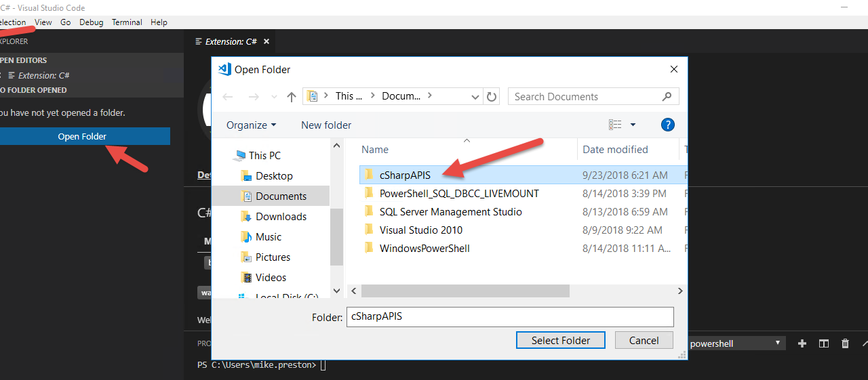The image size is (868, 380).
Task: Click the Folder name input field
Action: (x=510, y=316)
